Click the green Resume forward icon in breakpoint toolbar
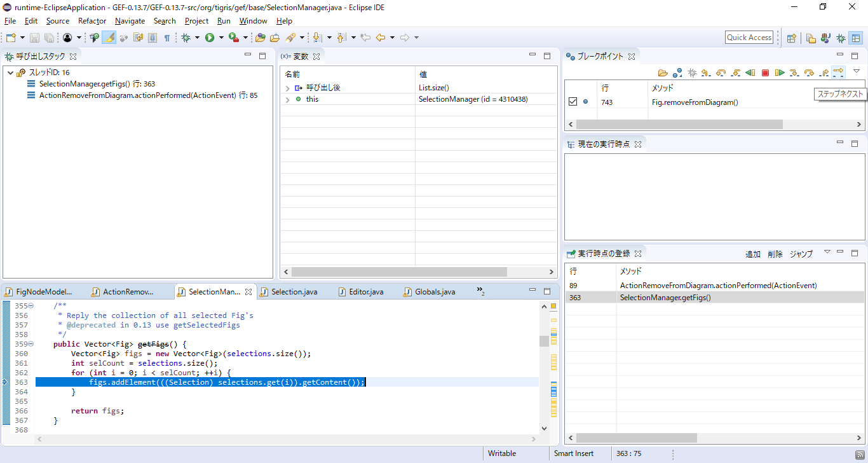 coord(780,73)
